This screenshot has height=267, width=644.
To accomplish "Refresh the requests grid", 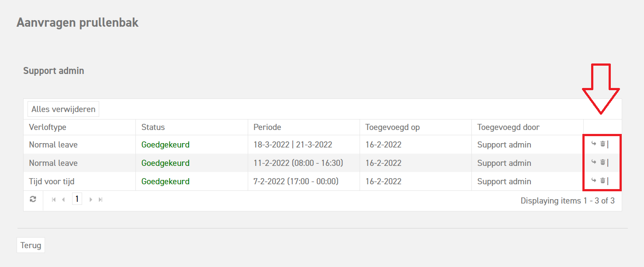I will pyautogui.click(x=33, y=199).
